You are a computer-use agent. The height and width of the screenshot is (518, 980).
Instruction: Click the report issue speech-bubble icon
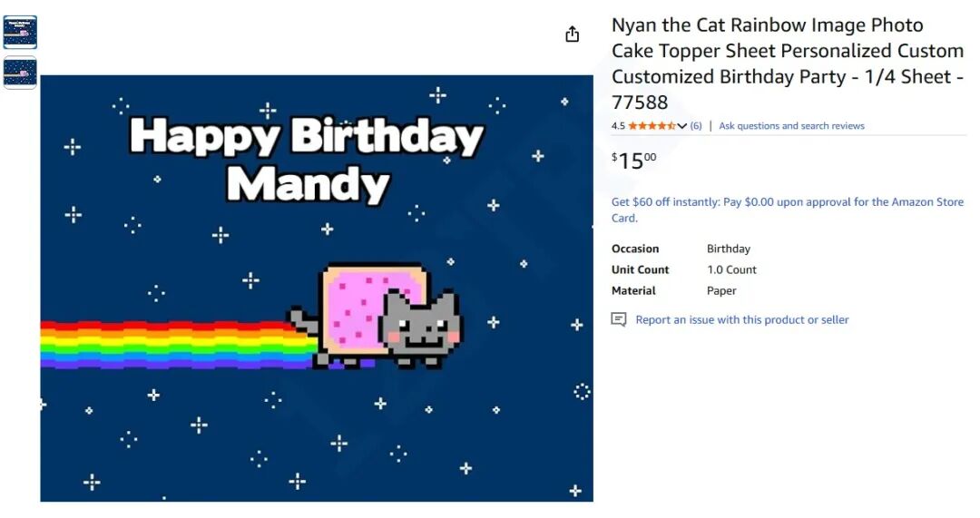619,319
